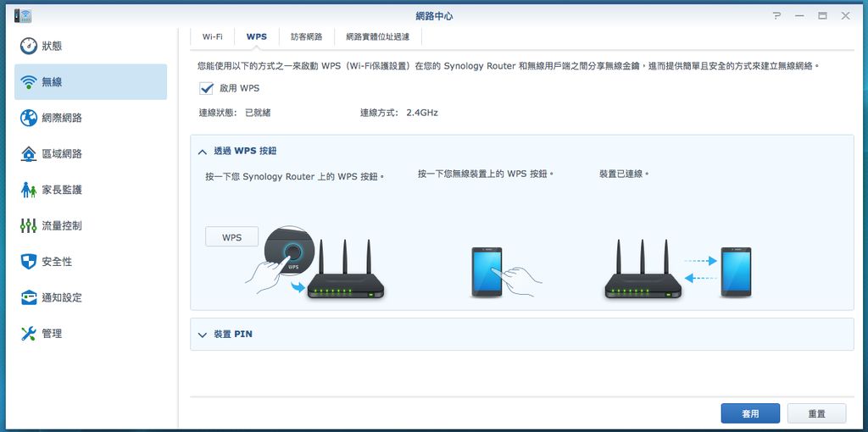868x432 pixels.
Task: Click 按一下您無線裝置上的 WPS 按鈕 step text
Action: pos(486,174)
